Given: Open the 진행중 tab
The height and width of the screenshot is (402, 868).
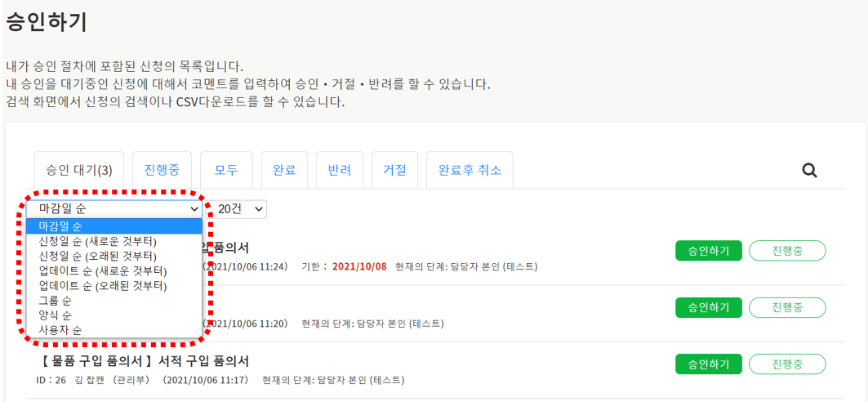Looking at the screenshot, I should 162,171.
